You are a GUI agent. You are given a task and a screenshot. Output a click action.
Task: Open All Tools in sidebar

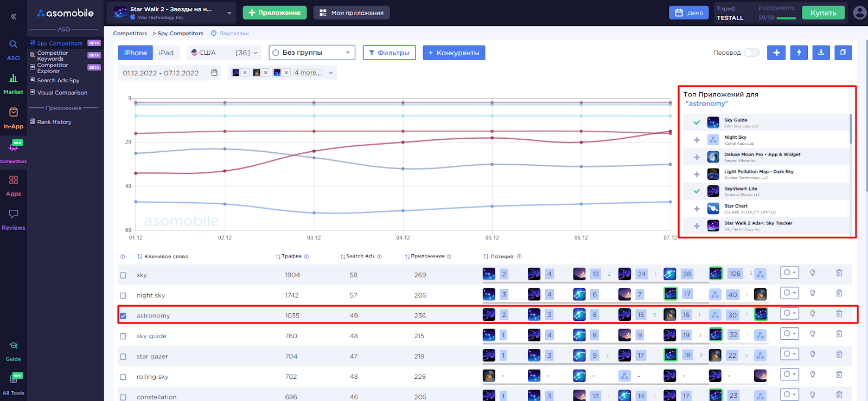click(x=14, y=384)
